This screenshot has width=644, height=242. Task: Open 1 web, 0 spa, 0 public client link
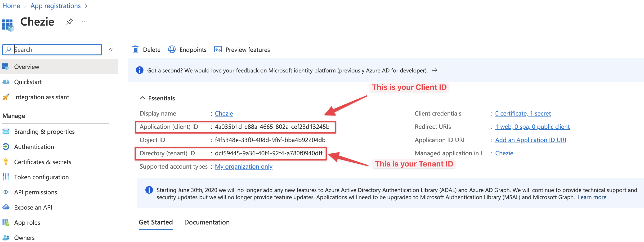pos(532,126)
